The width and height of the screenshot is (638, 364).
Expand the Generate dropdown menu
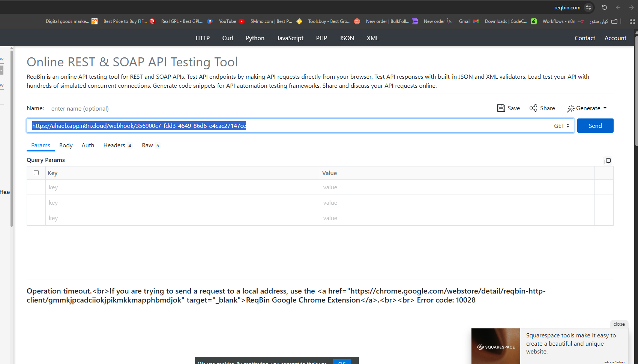(587, 108)
